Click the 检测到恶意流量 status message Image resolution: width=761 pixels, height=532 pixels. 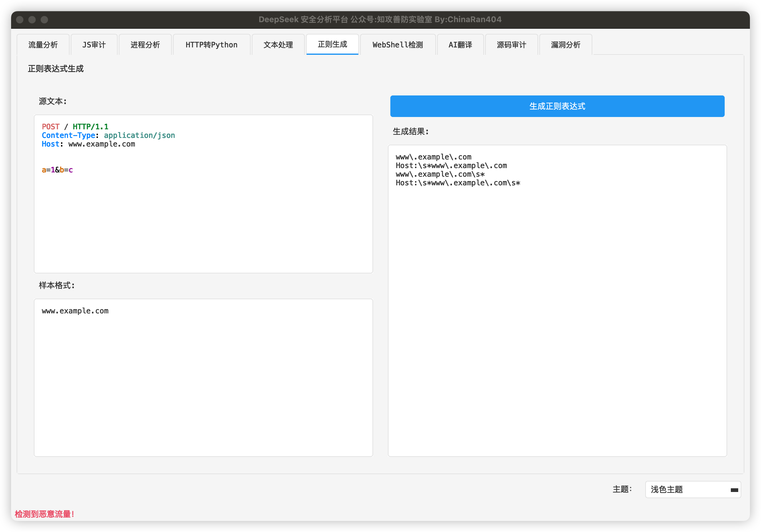tap(44, 514)
